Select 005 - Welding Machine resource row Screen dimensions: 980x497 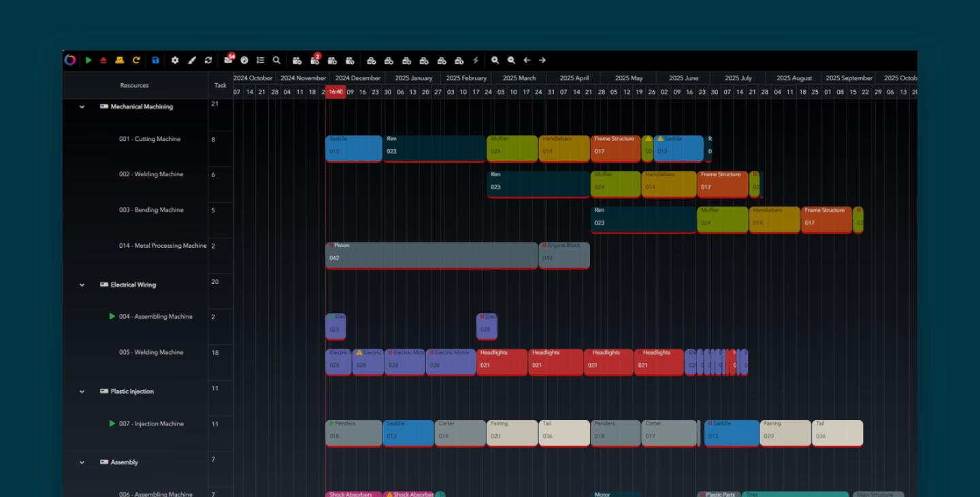pyautogui.click(x=151, y=352)
